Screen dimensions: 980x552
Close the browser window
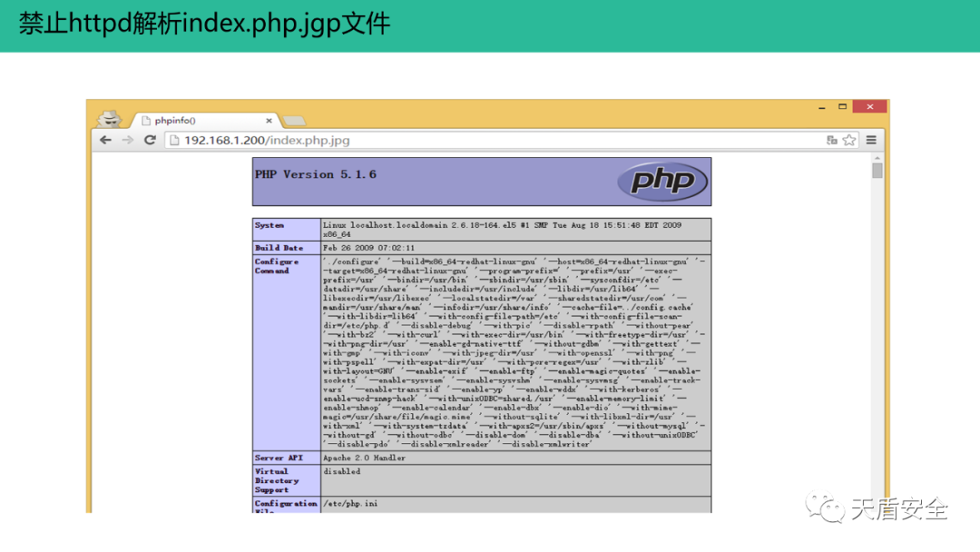point(869,107)
